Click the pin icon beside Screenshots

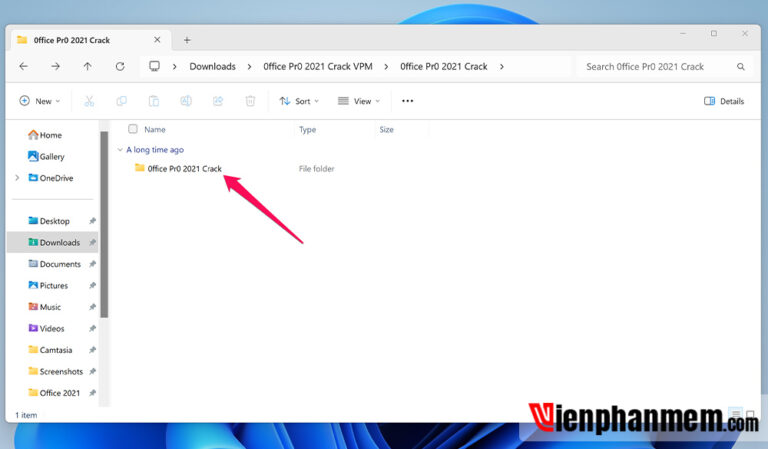92,372
